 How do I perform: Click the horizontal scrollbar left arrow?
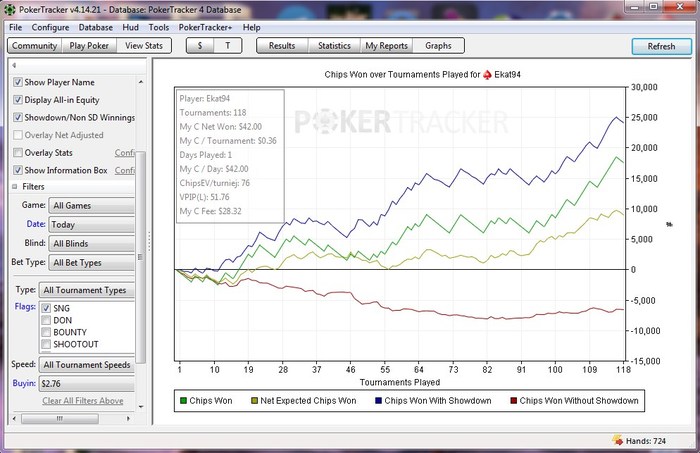point(14,419)
